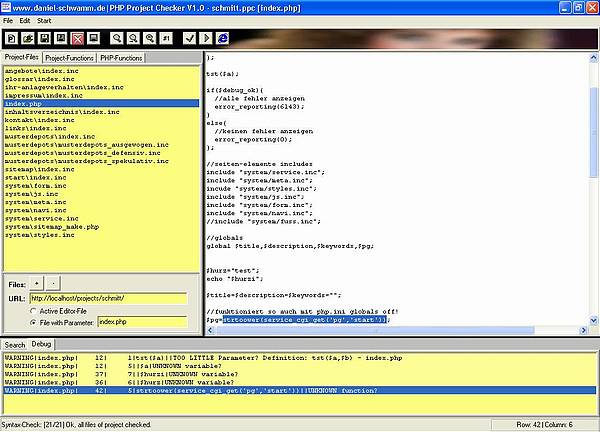Click the red X close icon
600x432 pixels.
pos(77,38)
